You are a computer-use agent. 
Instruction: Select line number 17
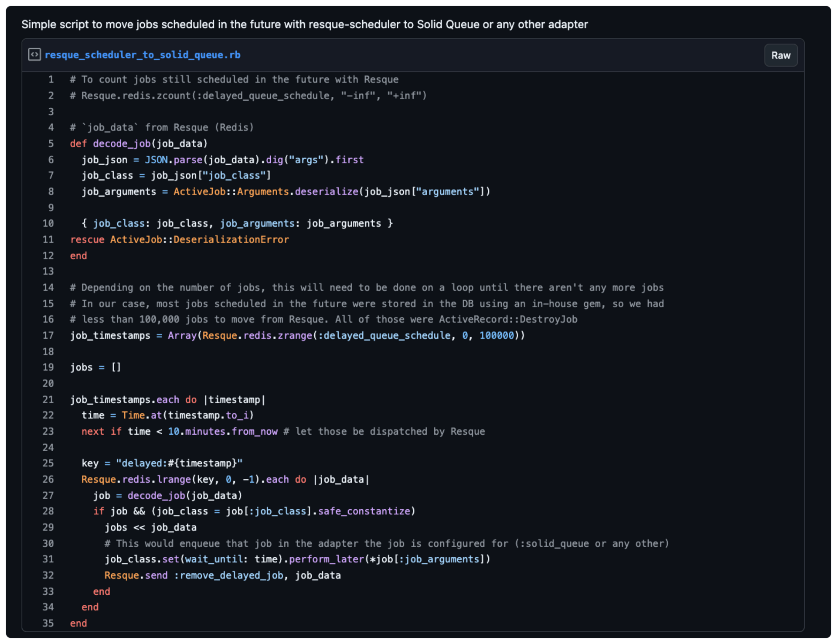tap(48, 336)
